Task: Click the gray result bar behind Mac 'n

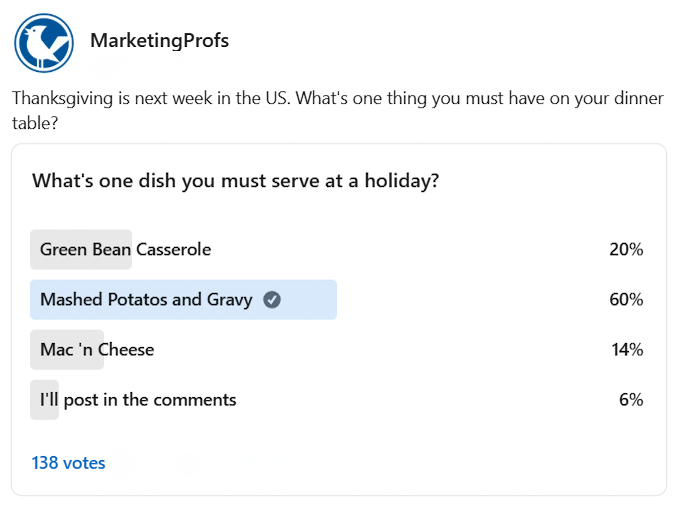Action: pos(67,350)
